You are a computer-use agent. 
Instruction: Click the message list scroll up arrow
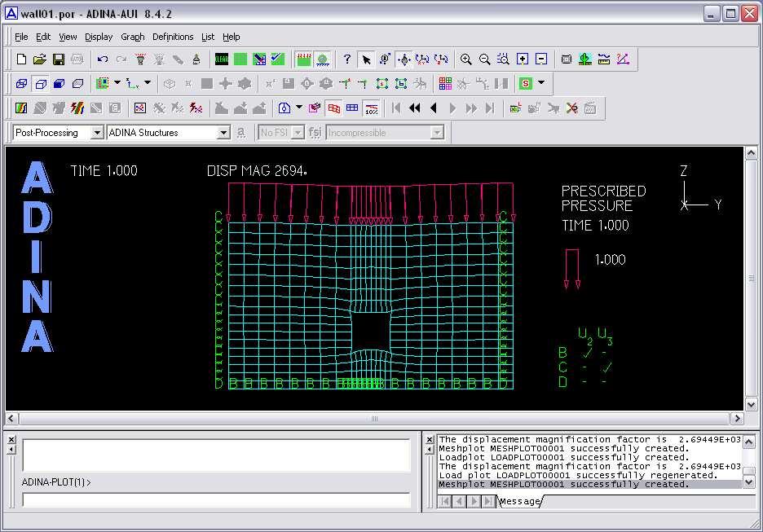tap(749, 442)
